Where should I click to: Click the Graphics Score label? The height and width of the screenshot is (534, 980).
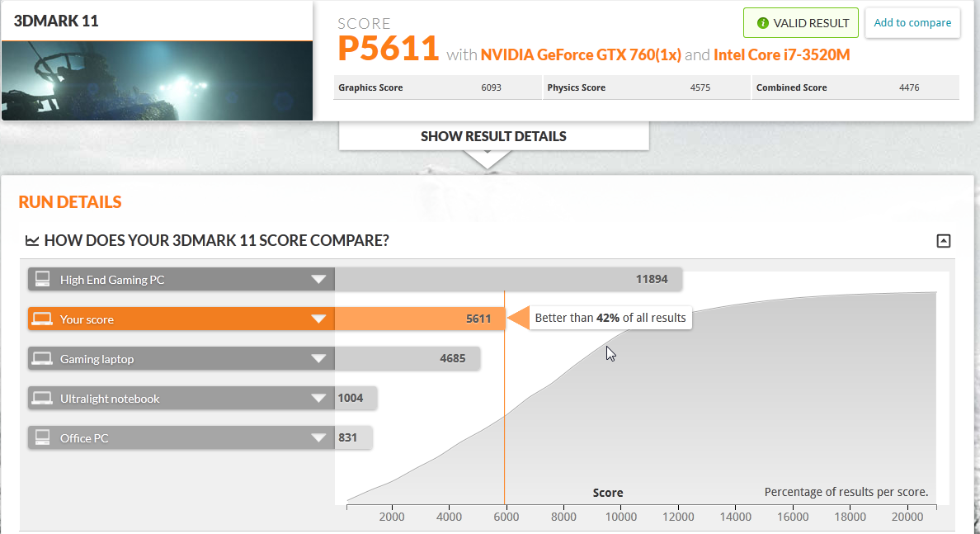point(370,87)
